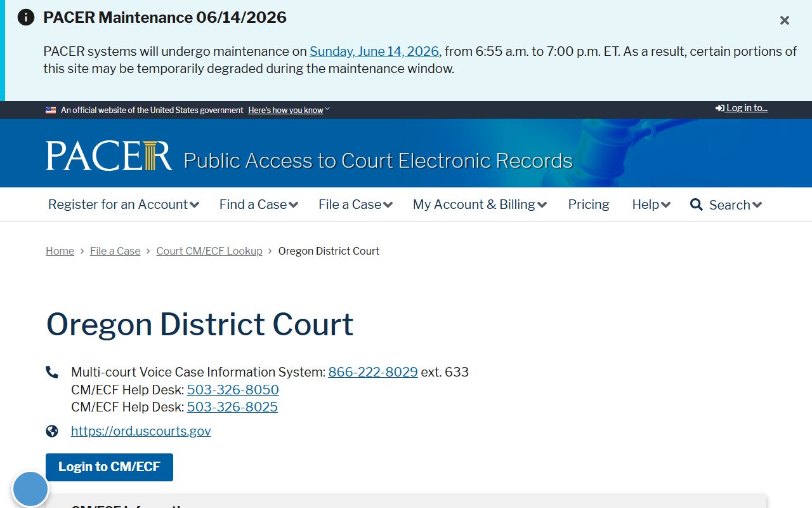812x508 pixels.
Task: Click the globe icon beside court website
Action: coord(52,431)
